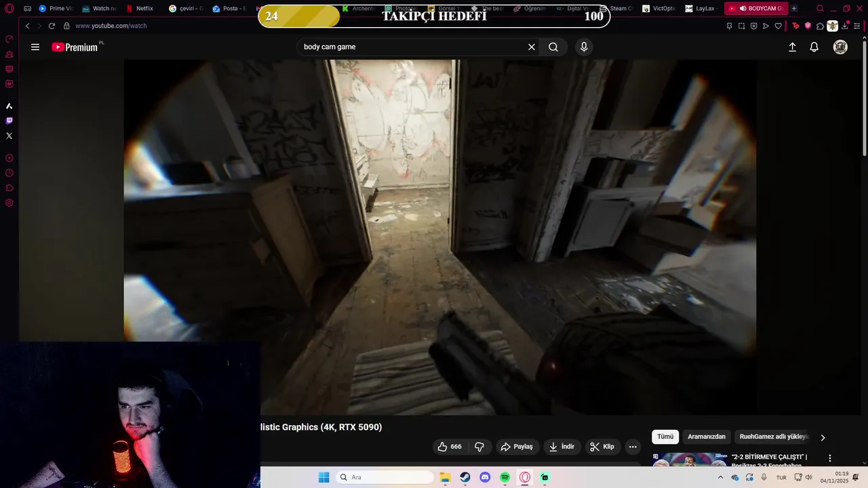868x488 pixels.
Task: Open Opera easy setup sliders icon
Action: point(857,26)
